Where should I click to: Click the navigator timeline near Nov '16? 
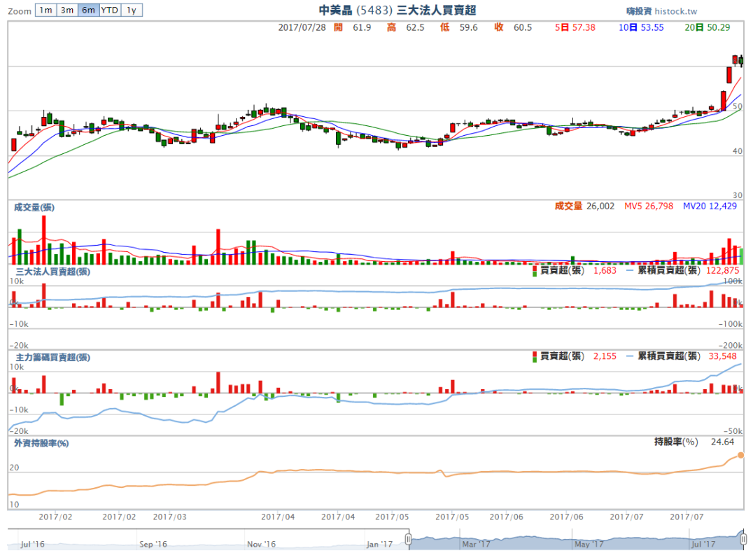[x=261, y=543]
